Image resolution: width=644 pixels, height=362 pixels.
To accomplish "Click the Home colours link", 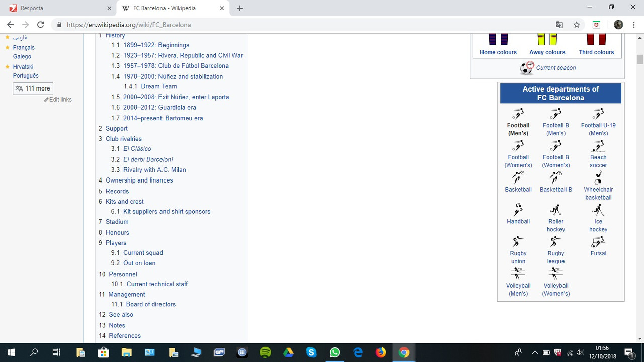I will tap(498, 52).
